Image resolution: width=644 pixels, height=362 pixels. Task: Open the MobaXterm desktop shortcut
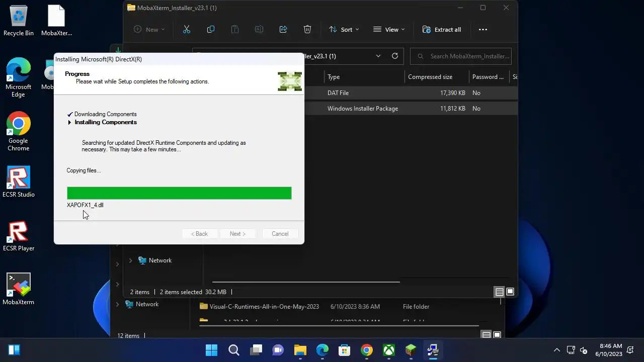point(19,290)
